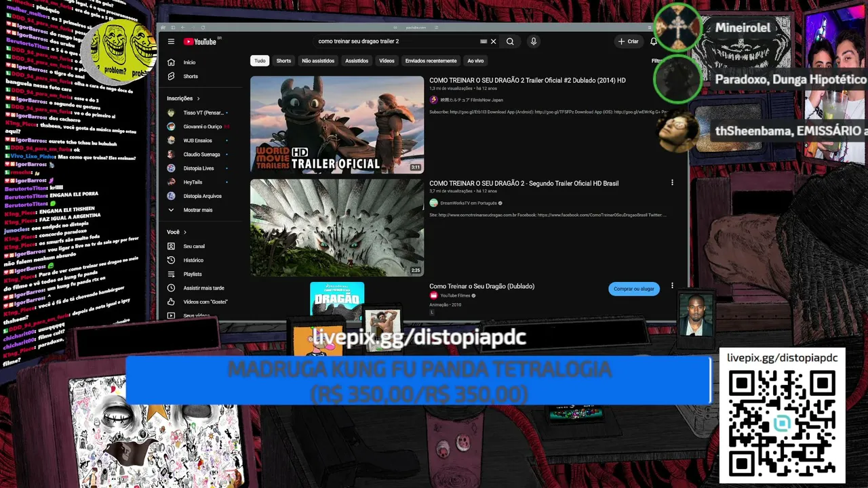Screen dimensions: 868x488
Task: Clear the search query with the X
Action: click(493, 41)
